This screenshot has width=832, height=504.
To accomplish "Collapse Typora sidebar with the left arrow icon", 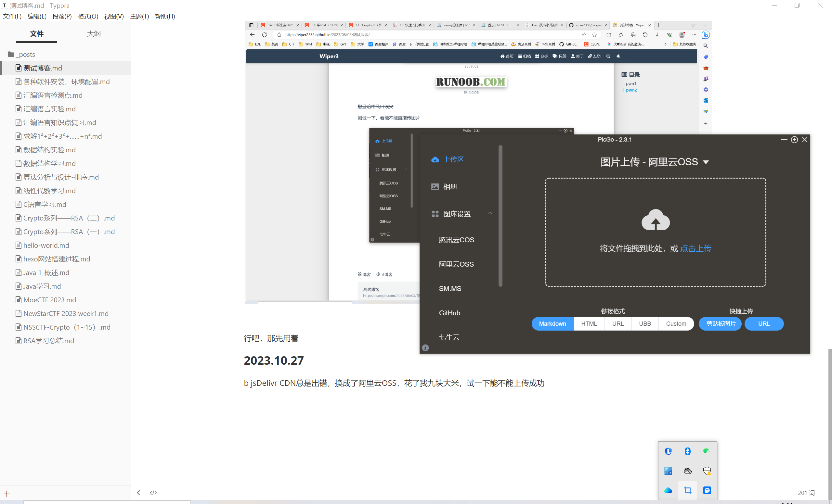I will [x=138, y=493].
